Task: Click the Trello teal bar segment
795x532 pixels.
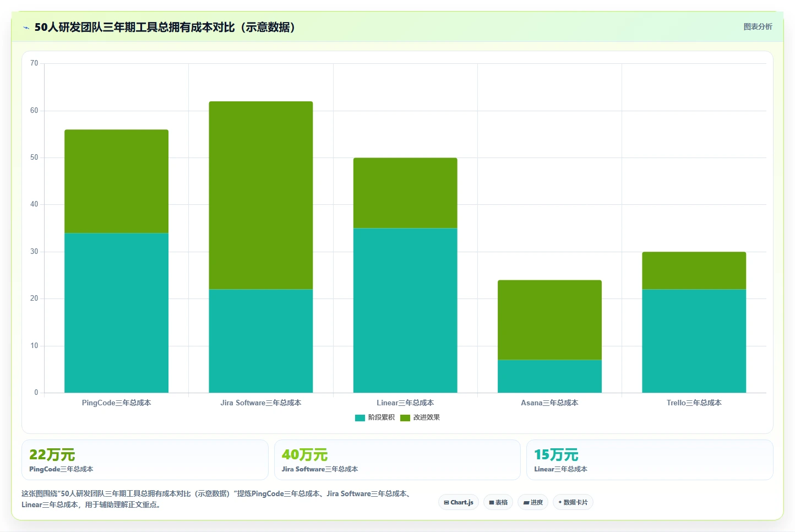Action: [x=694, y=341]
